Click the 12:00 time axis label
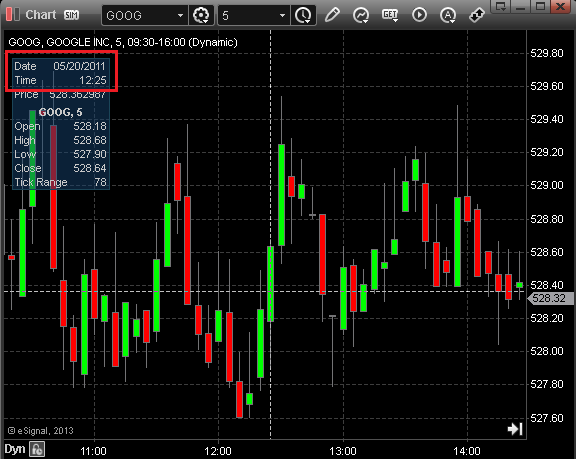The width and height of the screenshot is (576, 459). 218,451
